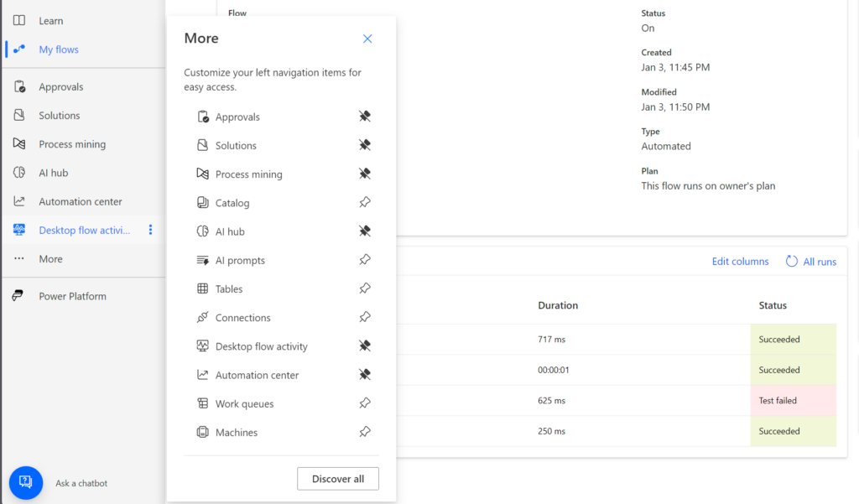859x504 pixels.
Task: Open Catalog from More panel
Action: (x=232, y=203)
